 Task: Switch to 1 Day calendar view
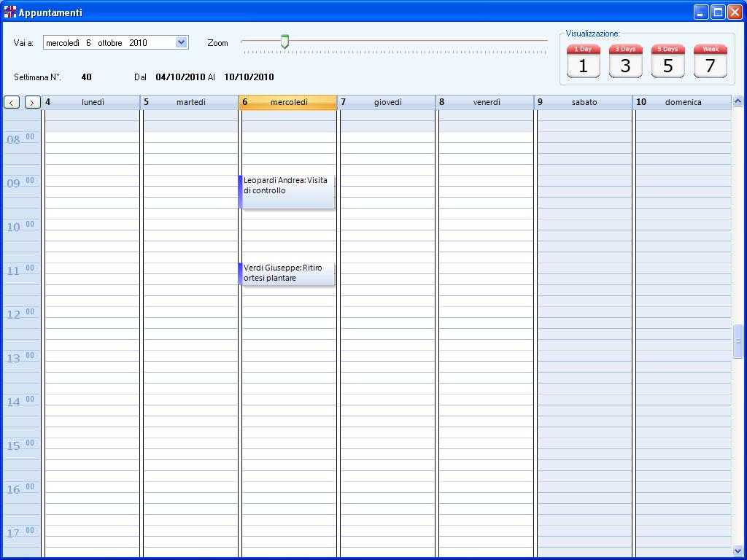[583, 61]
